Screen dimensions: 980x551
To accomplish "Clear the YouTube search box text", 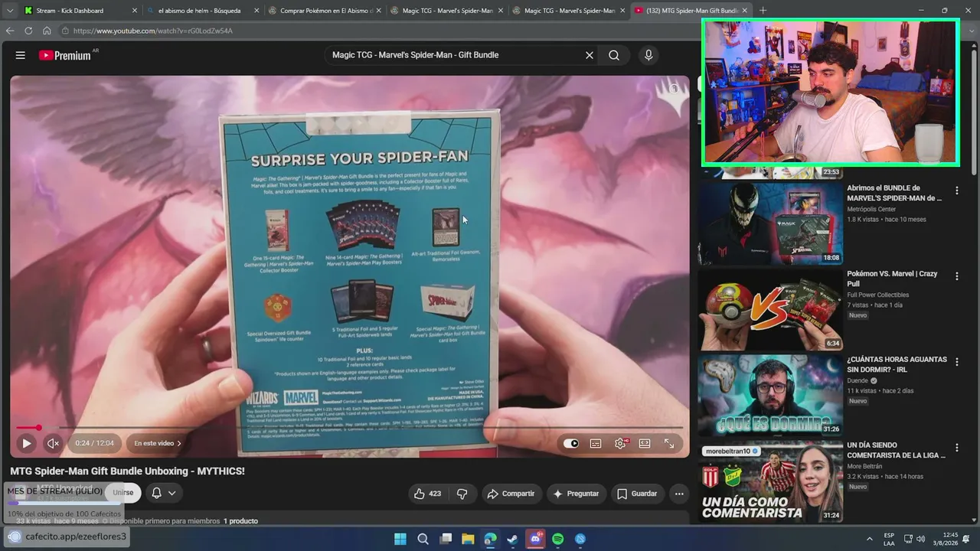I will click(x=590, y=55).
